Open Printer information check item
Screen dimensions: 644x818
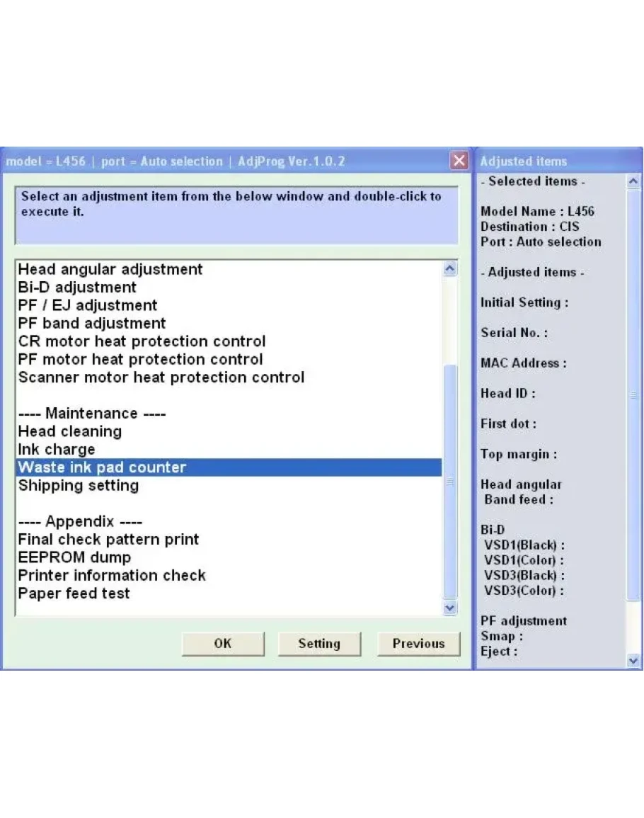(x=112, y=575)
